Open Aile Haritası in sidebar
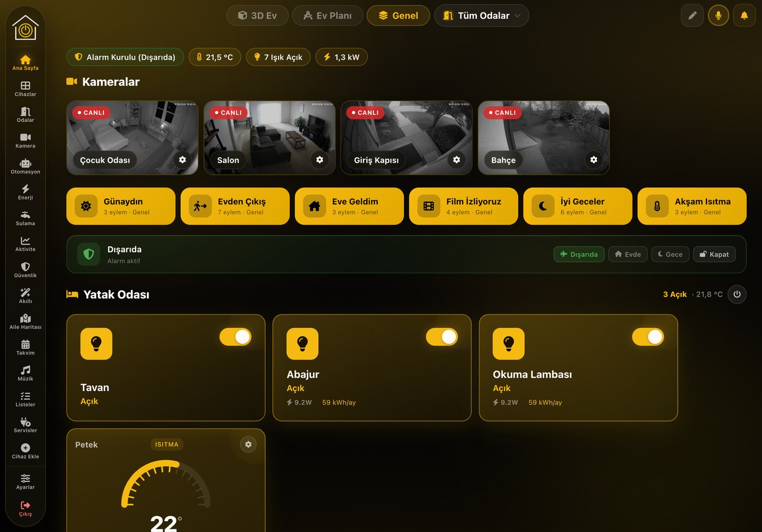Screen dimensions: 762x532 [26, 321]
